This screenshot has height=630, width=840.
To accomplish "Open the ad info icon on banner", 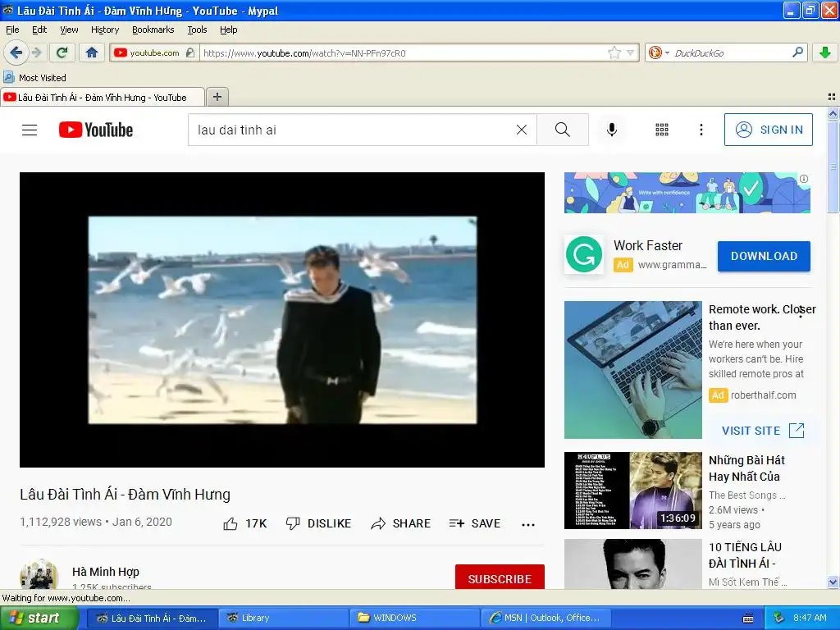I will (804, 179).
